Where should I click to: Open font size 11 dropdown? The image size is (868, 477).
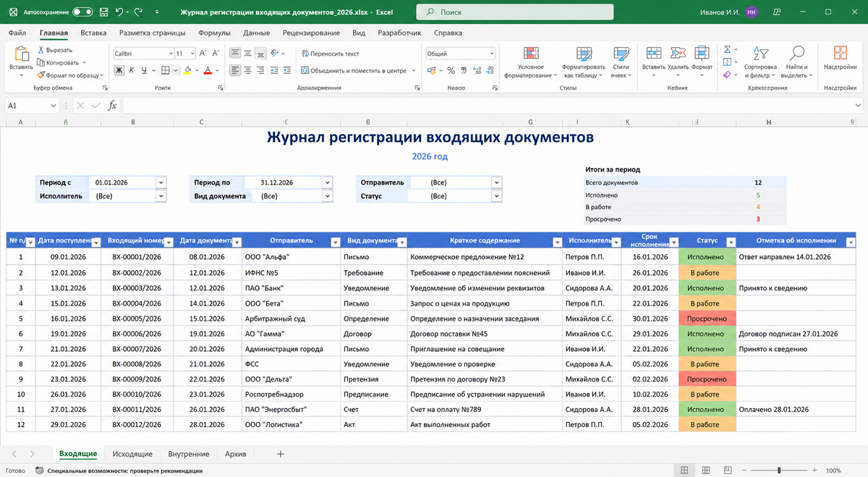pos(191,54)
